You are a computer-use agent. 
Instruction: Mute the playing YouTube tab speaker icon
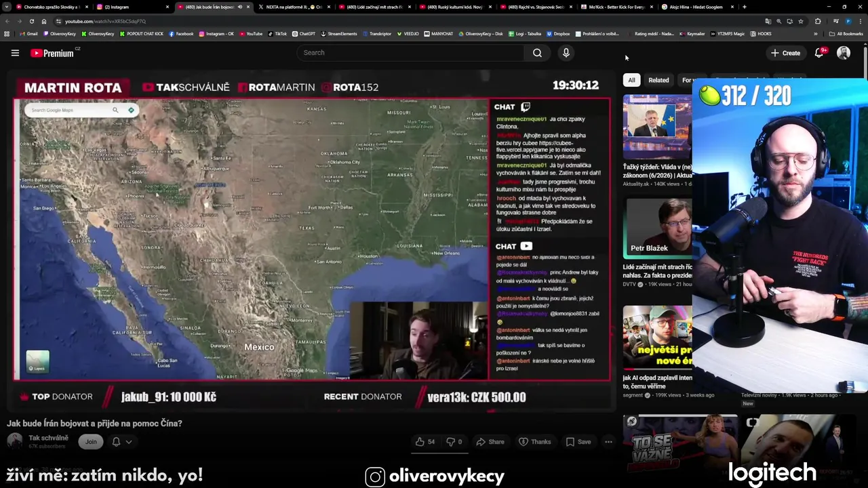tap(239, 7)
